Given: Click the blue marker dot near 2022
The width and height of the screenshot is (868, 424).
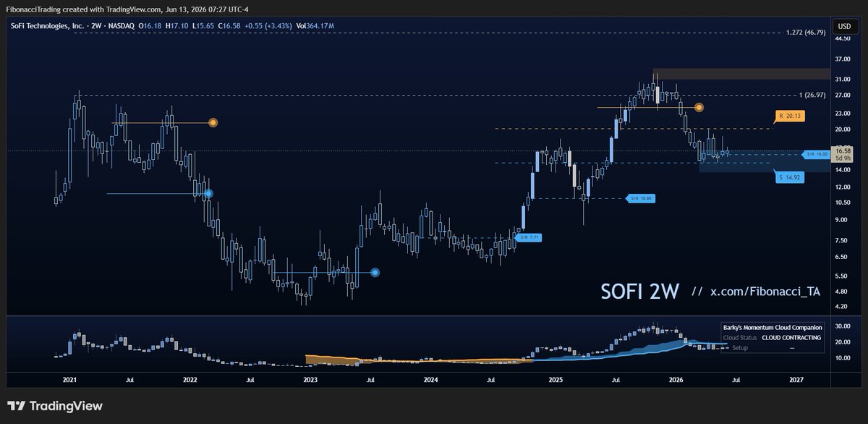Looking at the screenshot, I should 208,193.
